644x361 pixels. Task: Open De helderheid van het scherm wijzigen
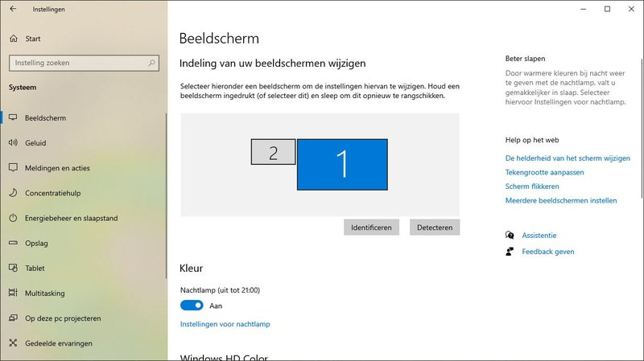coord(568,158)
